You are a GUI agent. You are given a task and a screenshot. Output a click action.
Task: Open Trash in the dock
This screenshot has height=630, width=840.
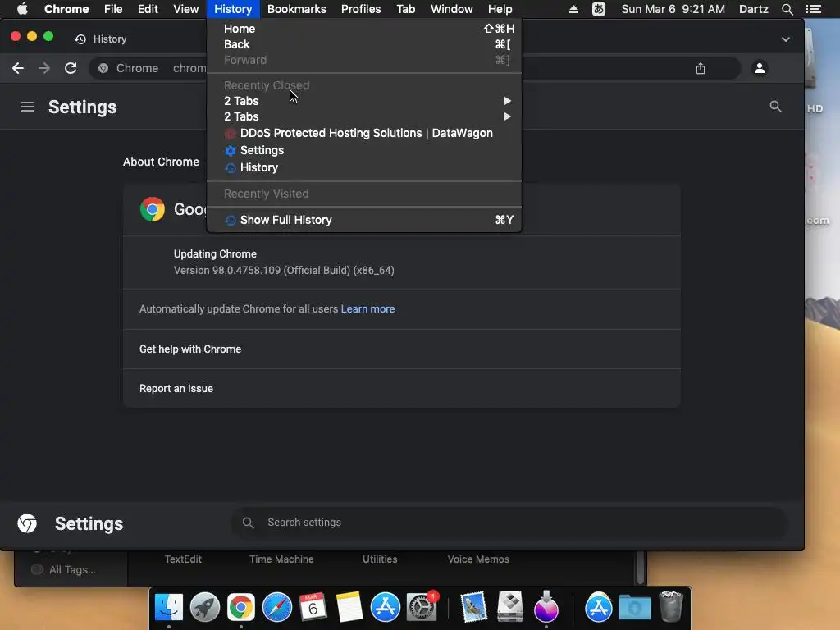click(671, 606)
